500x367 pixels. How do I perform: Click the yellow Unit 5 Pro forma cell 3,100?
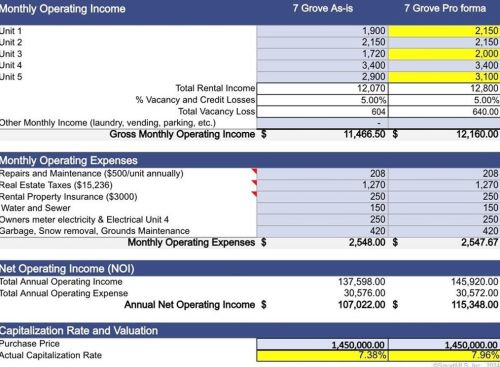pos(444,77)
